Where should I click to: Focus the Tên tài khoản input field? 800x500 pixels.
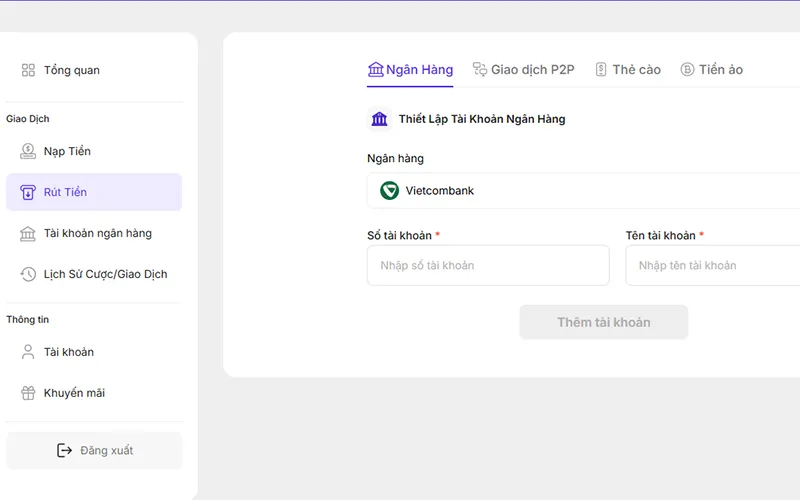tap(712, 266)
